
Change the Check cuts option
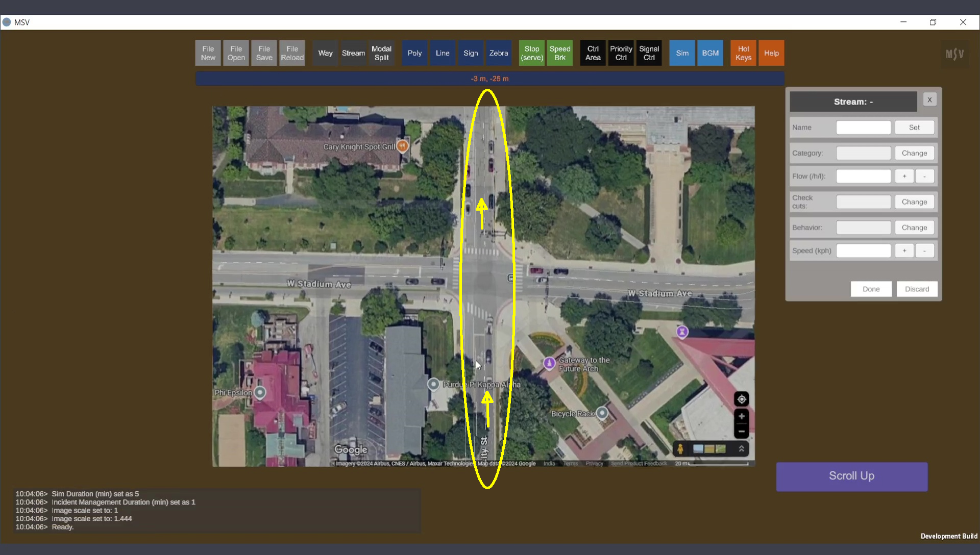click(914, 202)
